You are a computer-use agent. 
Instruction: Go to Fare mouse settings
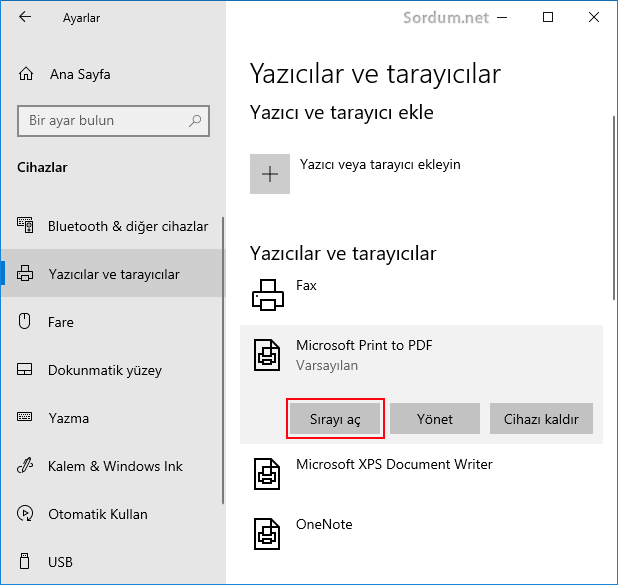click(61, 322)
